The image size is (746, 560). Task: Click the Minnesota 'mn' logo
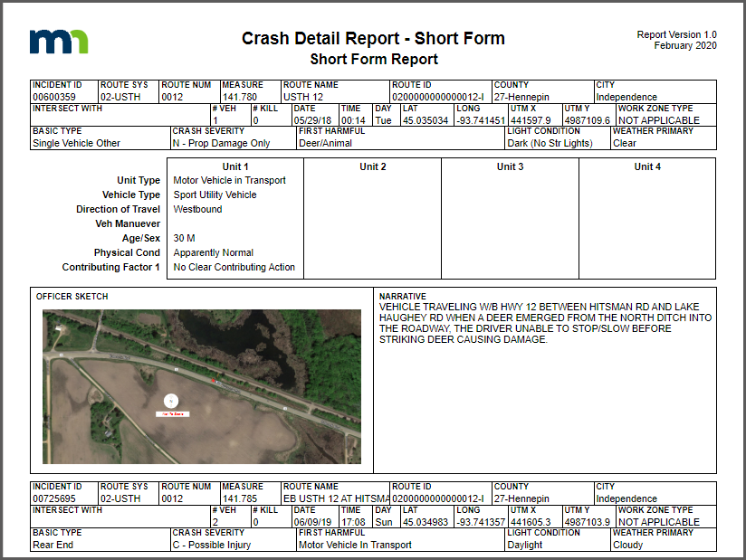click(x=59, y=42)
